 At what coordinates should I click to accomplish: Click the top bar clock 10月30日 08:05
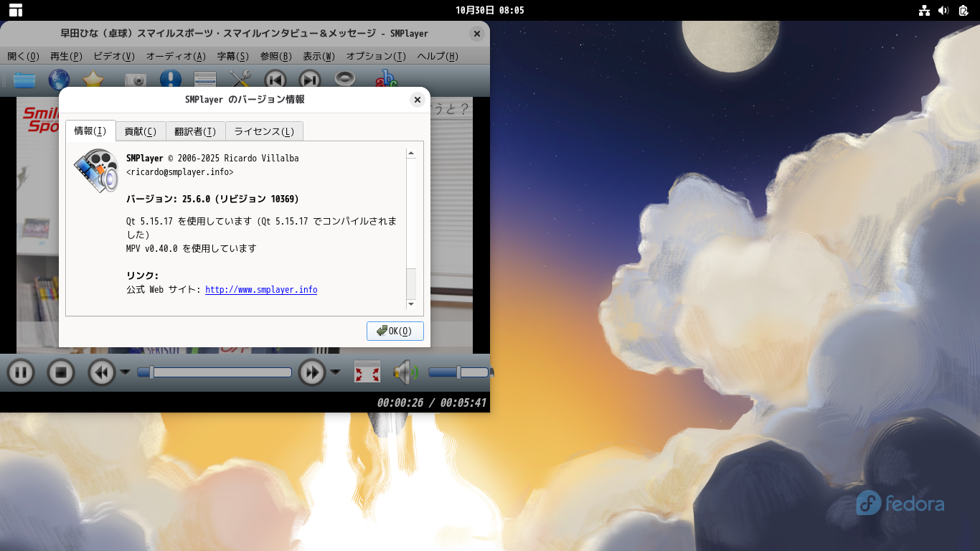click(490, 10)
